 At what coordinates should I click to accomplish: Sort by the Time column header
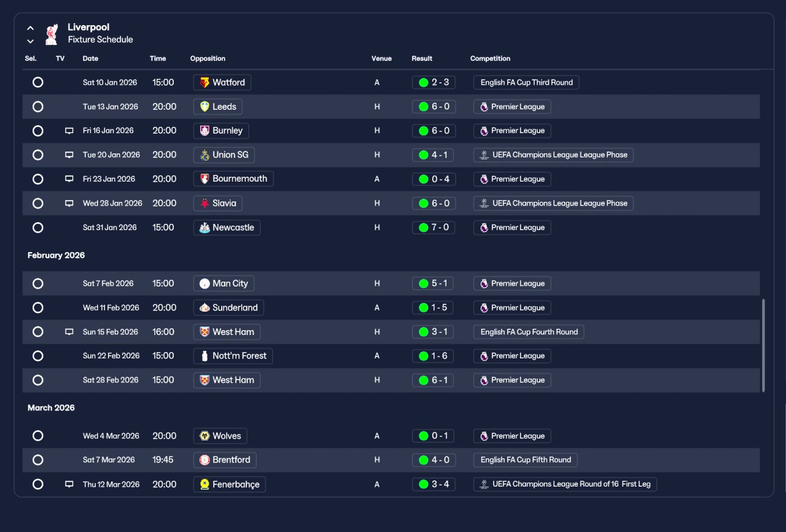click(158, 59)
